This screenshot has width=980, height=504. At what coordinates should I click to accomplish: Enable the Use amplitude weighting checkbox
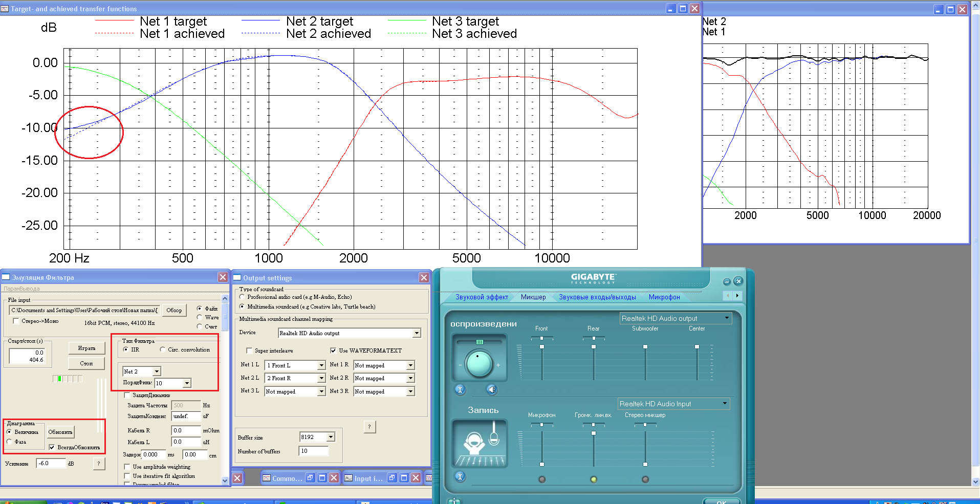[x=127, y=467]
